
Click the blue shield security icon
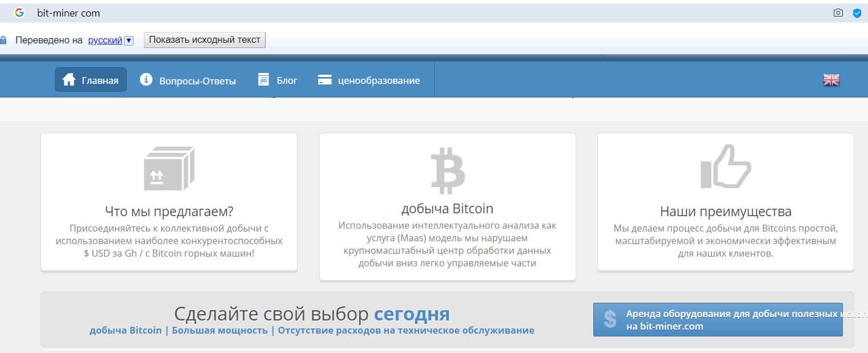pyautogui.click(x=857, y=13)
